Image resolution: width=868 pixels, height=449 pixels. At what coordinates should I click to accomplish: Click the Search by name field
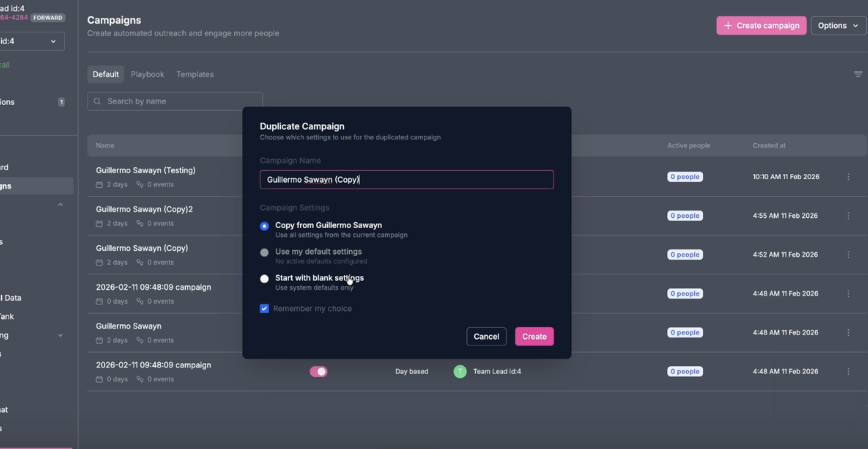click(x=175, y=101)
